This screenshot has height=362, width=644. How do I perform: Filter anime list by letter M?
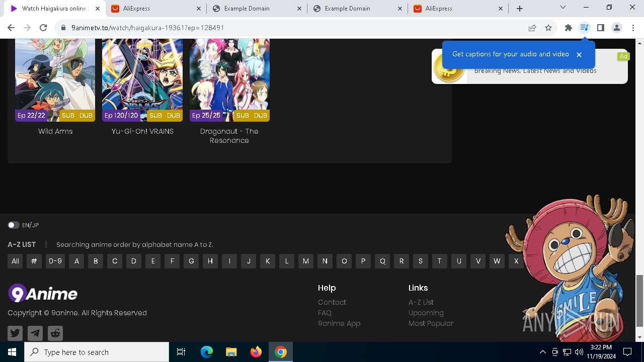(306, 261)
